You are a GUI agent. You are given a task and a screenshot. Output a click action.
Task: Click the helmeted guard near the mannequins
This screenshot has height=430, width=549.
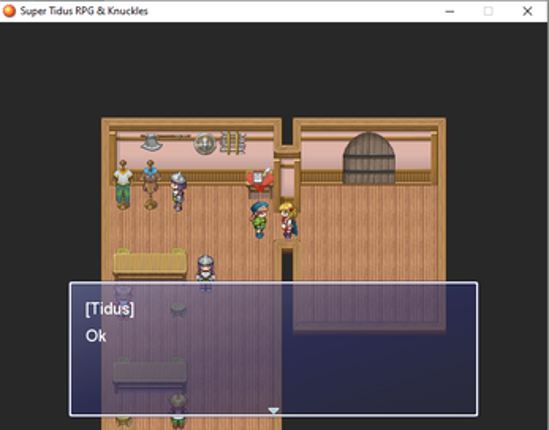178,192
